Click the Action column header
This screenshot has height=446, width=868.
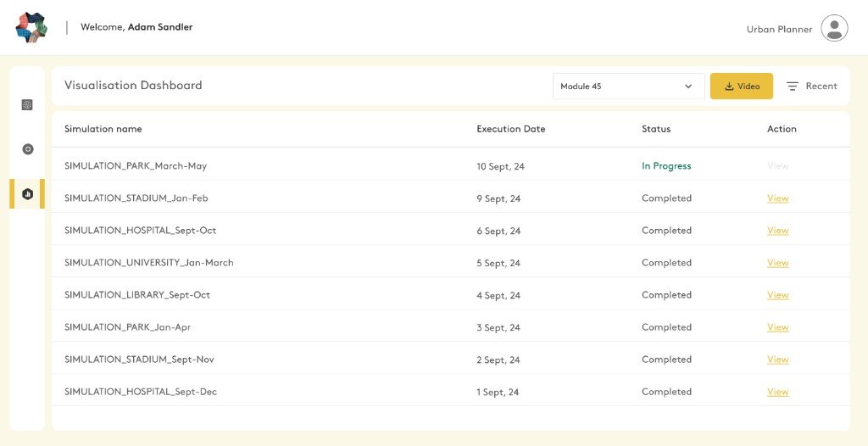[782, 129]
